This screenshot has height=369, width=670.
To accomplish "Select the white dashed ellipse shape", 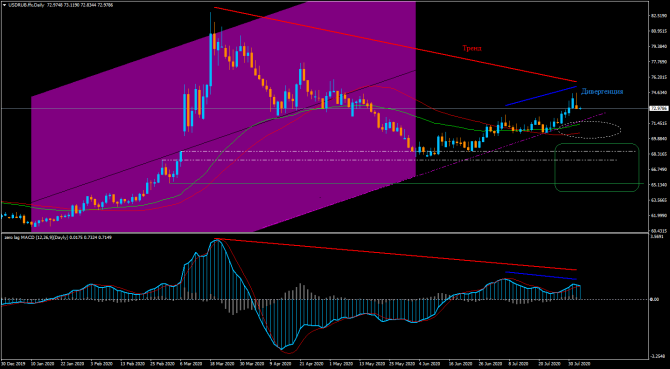I will (589, 129).
